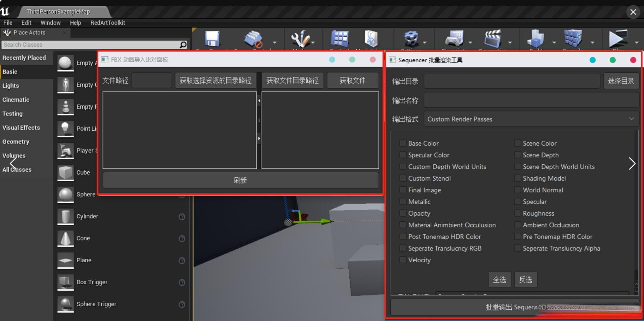Open the Edit menu
Image resolution: width=644 pixels, height=321 pixels.
[x=26, y=23]
